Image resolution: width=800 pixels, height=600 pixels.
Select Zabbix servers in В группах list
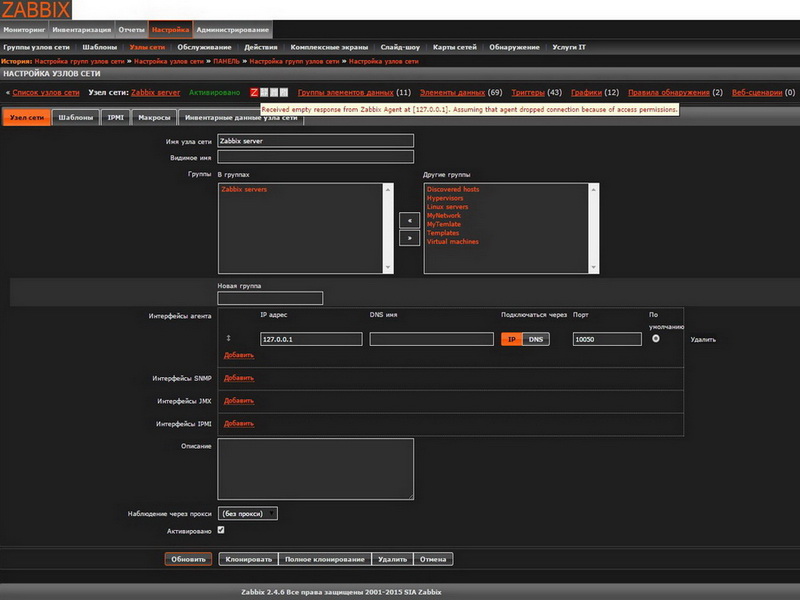point(245,189)
